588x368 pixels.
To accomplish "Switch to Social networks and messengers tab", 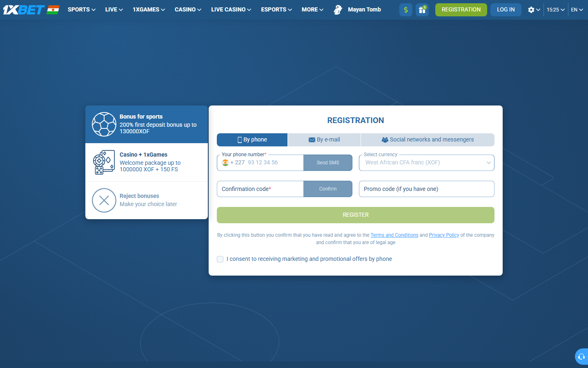I will coord(428,140).
